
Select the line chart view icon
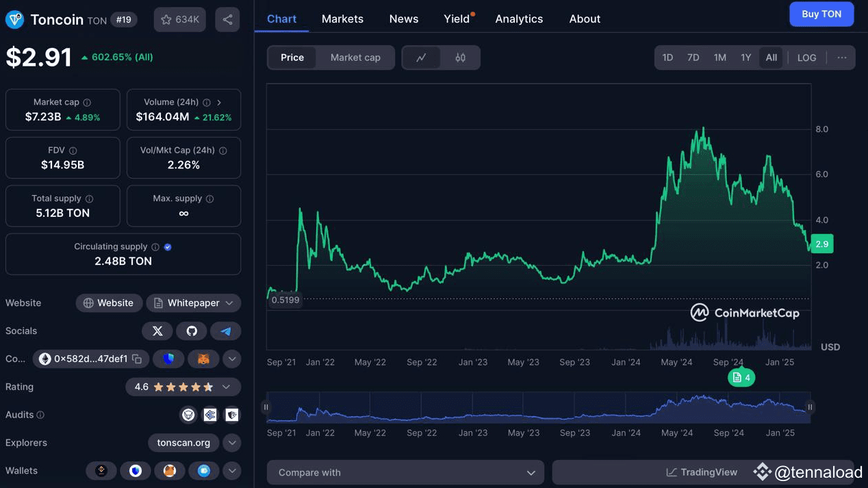point(422,57)
